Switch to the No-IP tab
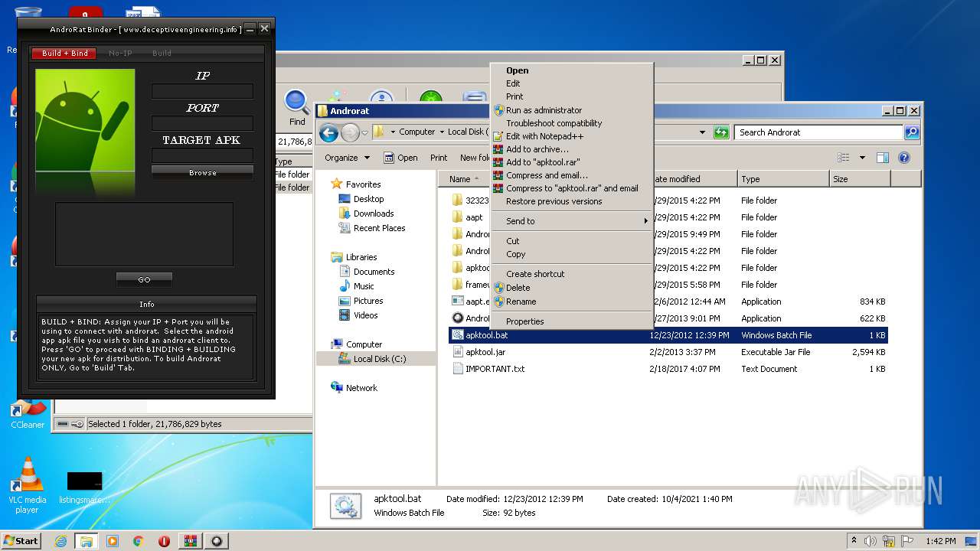 click(x=120, y=54)
